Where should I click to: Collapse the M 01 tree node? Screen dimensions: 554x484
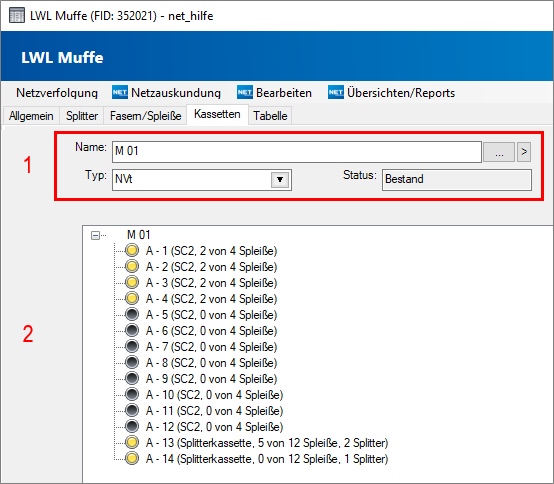click(95, 235)
